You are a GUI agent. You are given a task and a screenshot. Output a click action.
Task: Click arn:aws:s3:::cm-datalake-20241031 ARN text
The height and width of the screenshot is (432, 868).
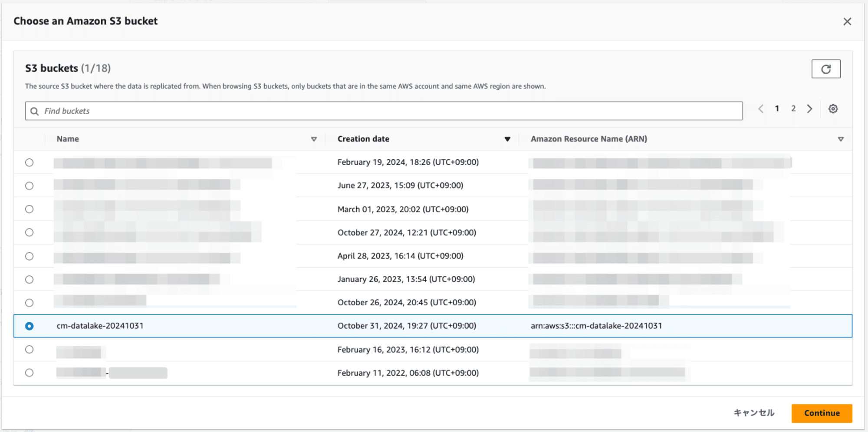click(x=596, y=326)
